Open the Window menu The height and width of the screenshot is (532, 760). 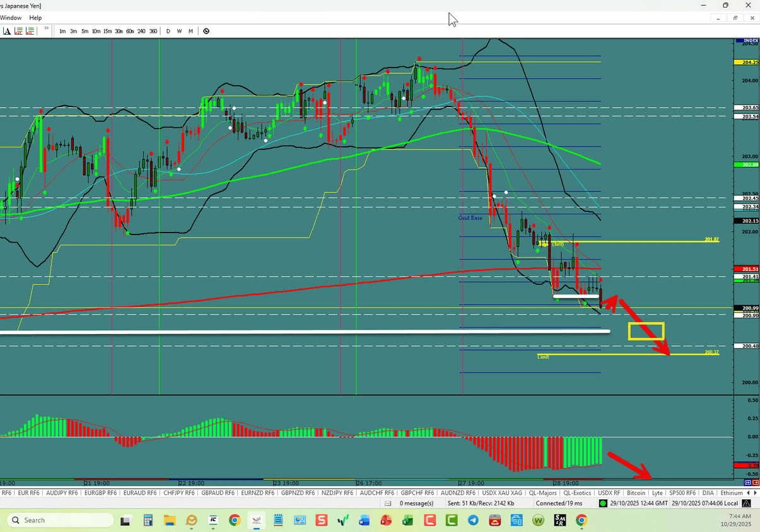pos(11,18)
